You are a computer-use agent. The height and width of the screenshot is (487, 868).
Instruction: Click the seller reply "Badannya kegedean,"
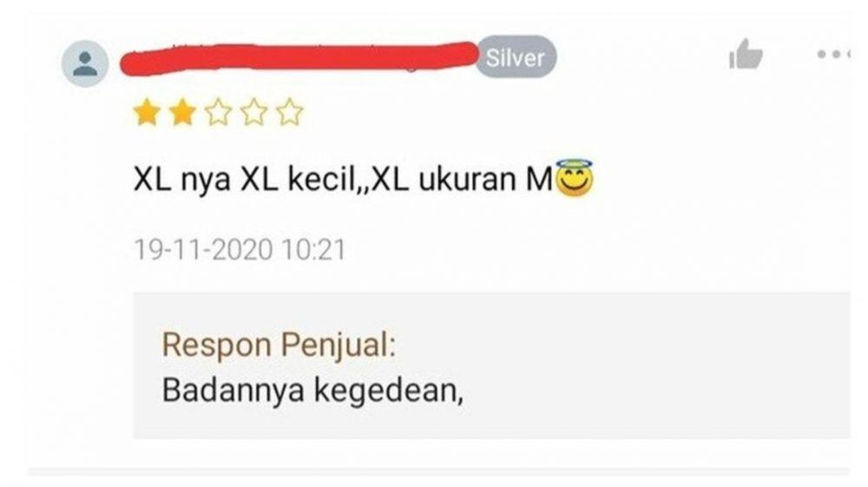point(312,390)
